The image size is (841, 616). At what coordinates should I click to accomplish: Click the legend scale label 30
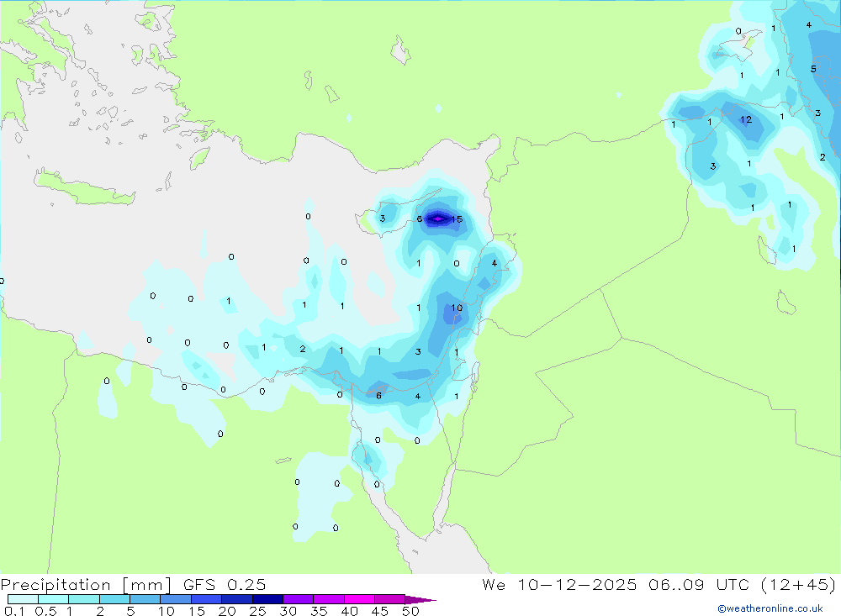[288, 611]
